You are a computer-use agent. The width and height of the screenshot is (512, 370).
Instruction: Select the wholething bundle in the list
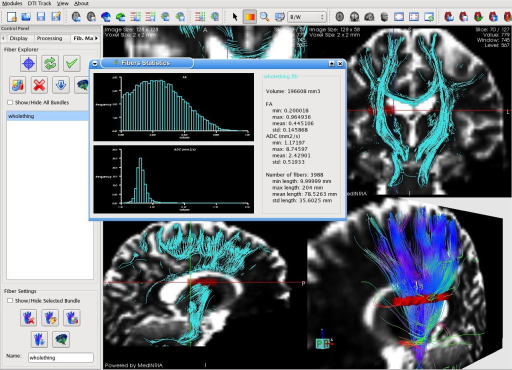click(x=47, y=116)
